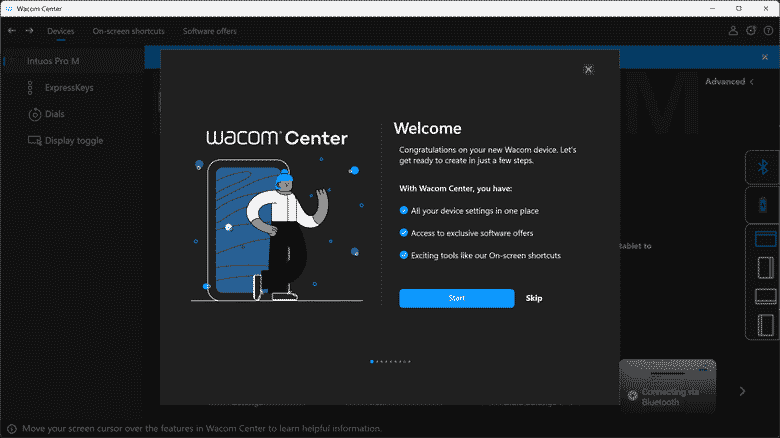
Task: Minimize the Wacom Center window
Action: coord(712,8)
